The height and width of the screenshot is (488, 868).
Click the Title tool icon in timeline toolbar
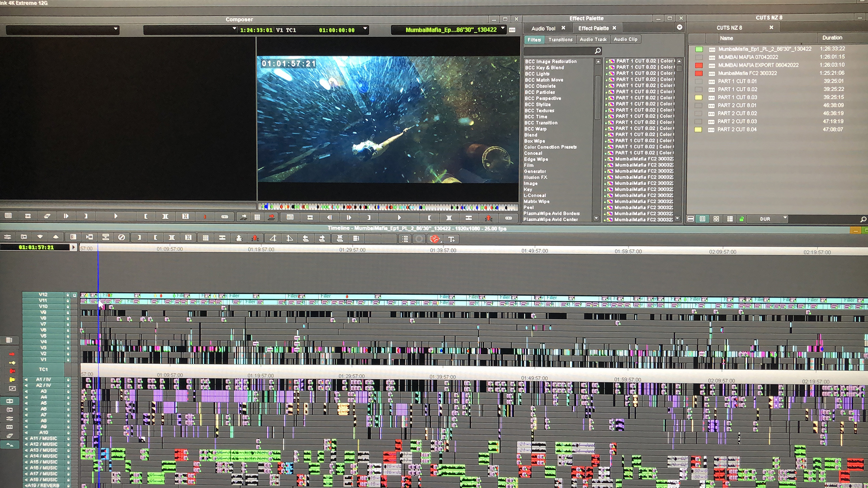451,239
